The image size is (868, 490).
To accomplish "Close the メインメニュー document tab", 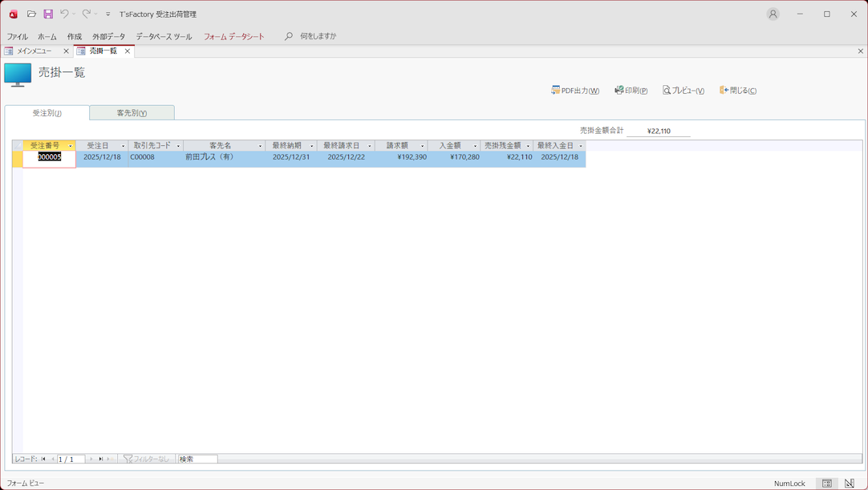I will (66, 51).
